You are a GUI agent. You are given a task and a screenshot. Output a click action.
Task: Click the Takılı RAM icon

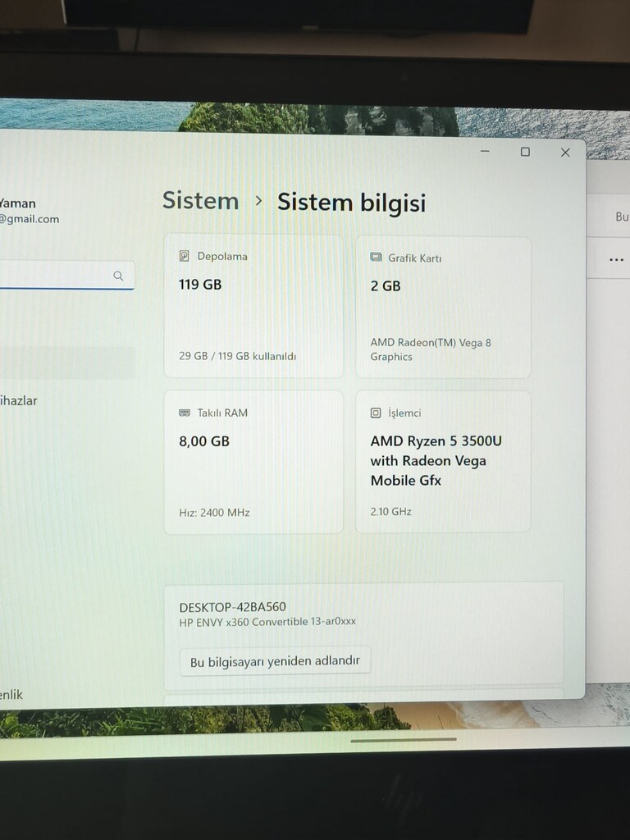[x=185, y=413]
